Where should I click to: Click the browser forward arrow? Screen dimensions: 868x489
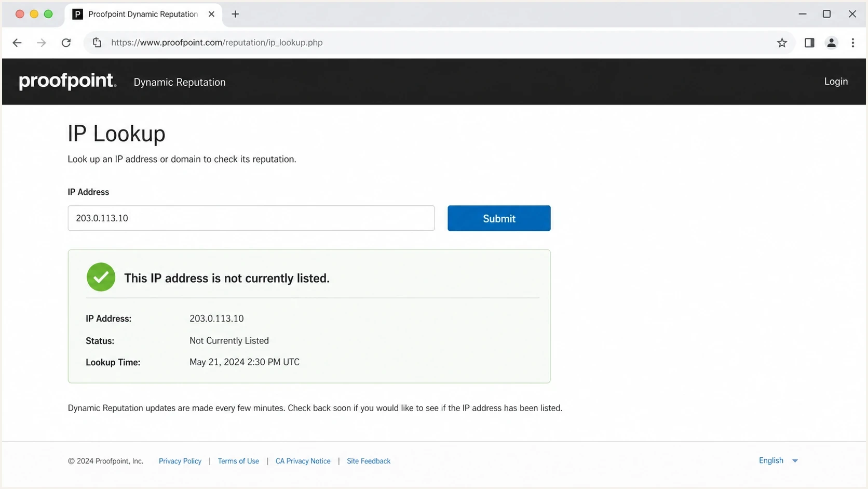tap(42, 43)
